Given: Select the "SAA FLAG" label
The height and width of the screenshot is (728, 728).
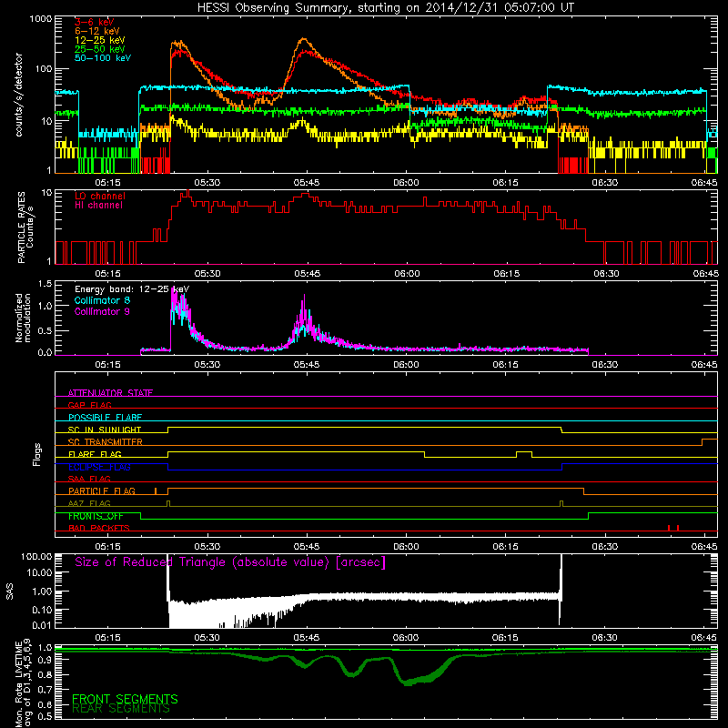Looking at the screenshot, I should pos(89,479).
